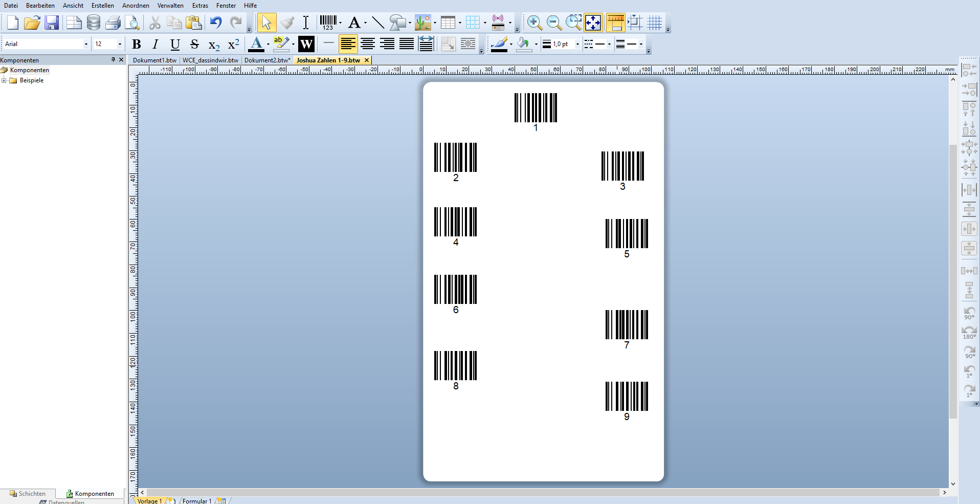This screenshot has height=504, width=980.
Task: Activate zoom to selected area tool
Action: 573,23
